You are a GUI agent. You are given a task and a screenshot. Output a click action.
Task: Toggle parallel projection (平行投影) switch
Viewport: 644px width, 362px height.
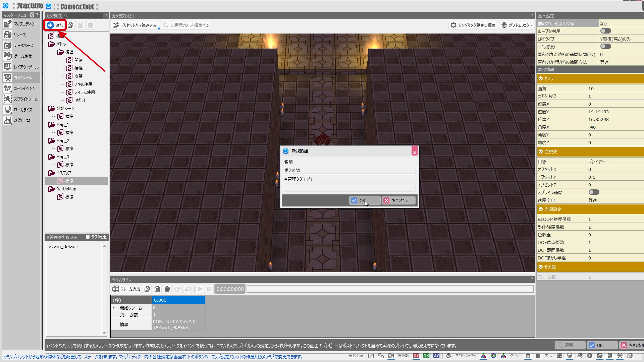(x=605, y=47)
